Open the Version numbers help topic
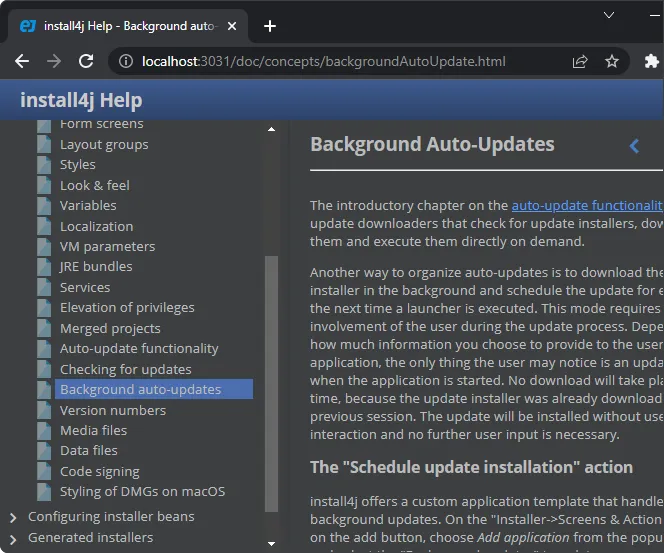The width and height of the screenshot is (664, 553). 113,410
